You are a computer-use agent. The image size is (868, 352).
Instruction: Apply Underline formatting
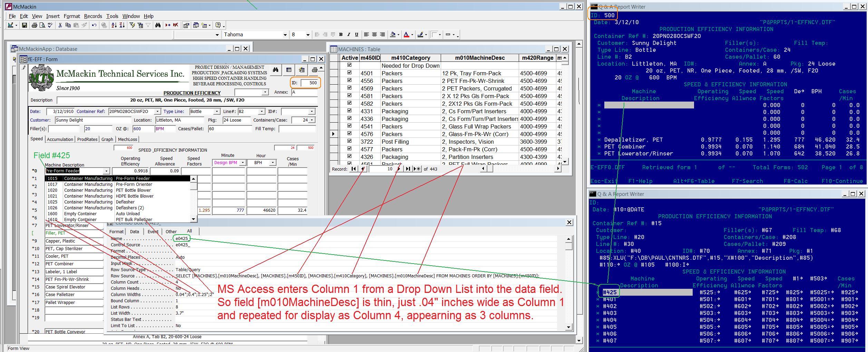[x=357, y=35]
